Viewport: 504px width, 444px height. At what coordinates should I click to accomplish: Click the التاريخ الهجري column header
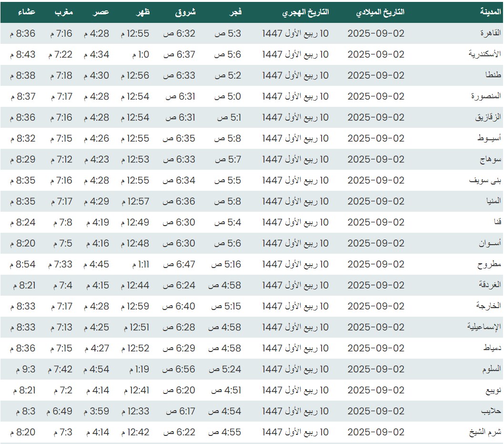pyautogui.click(x=305, y=12)
